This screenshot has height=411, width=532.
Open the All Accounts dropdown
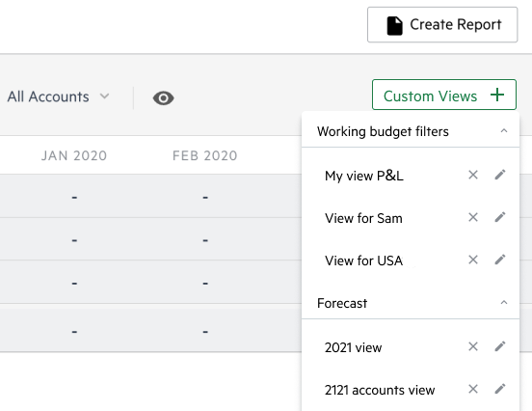pos(59,96)
